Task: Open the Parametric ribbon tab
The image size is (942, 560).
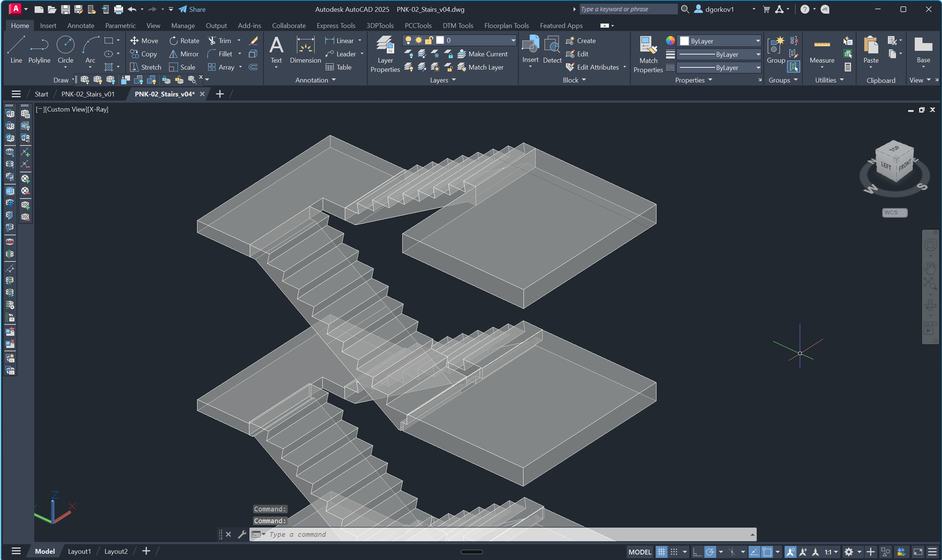Action: point(120,25)
